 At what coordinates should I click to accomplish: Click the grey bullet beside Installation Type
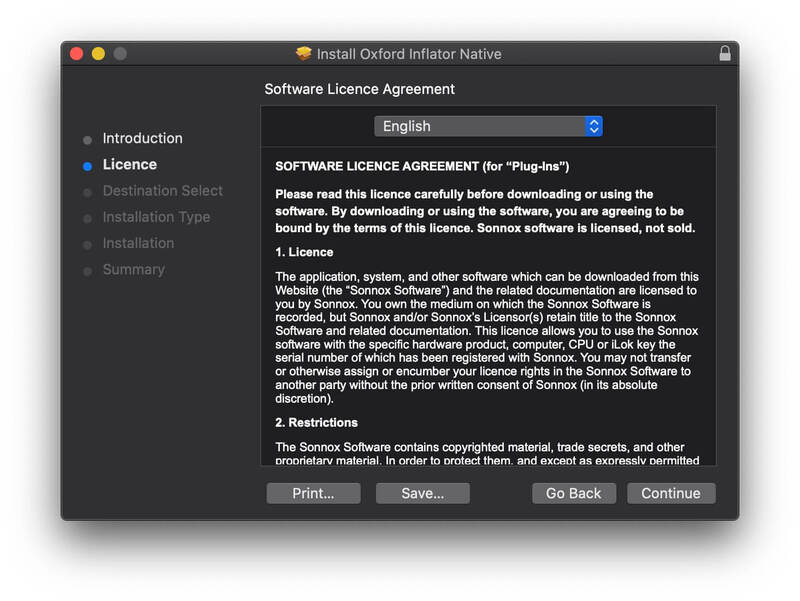(x=87, y=219)
